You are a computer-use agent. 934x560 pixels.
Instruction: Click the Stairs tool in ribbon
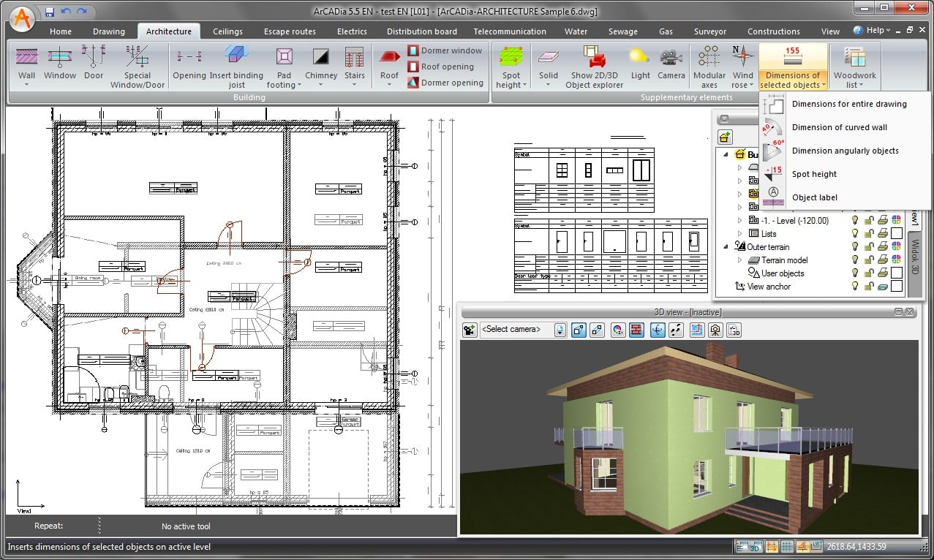pyautogui.click(x=355, y=58)
